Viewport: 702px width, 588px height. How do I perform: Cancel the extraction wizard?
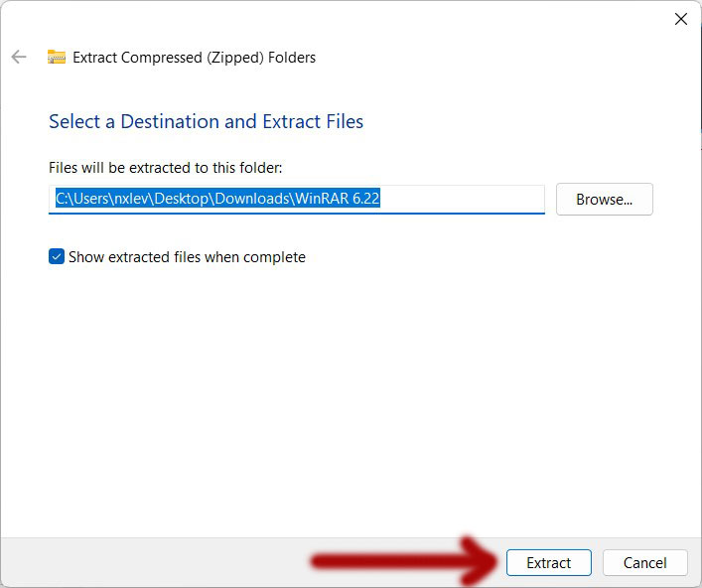644,563
